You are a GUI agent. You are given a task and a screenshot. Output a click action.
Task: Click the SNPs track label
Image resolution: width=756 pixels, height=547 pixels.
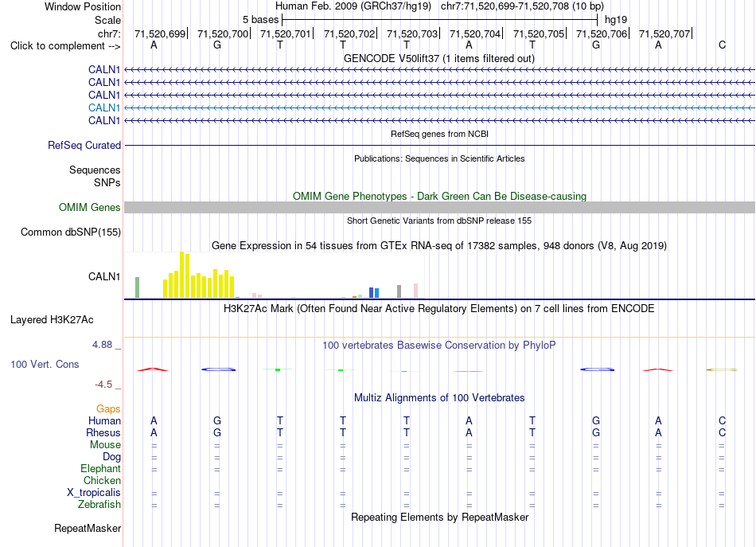coord(107,183)
